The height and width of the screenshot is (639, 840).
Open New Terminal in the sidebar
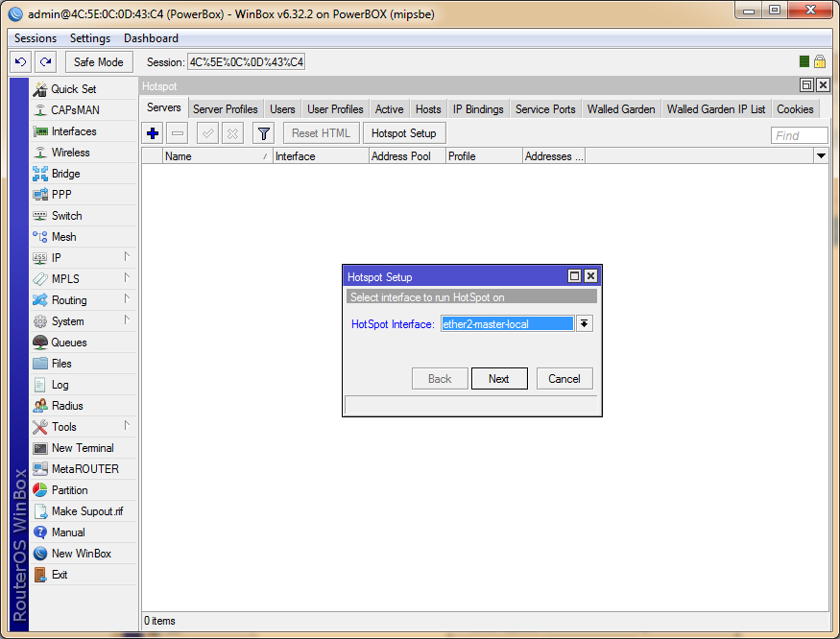(82, 448)
